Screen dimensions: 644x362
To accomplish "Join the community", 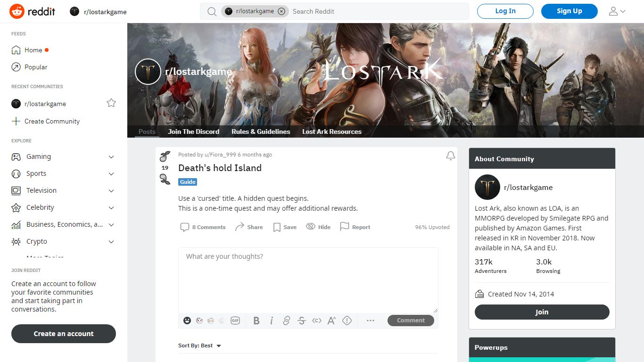I will pyautogui.click(x=542, y=312).
